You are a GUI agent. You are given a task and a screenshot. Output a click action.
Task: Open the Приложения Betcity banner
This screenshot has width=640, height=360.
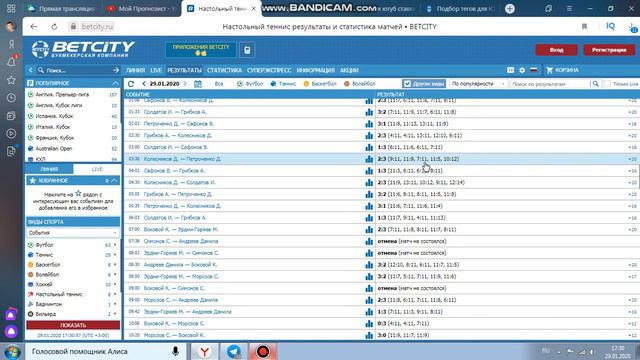(200, 50)
